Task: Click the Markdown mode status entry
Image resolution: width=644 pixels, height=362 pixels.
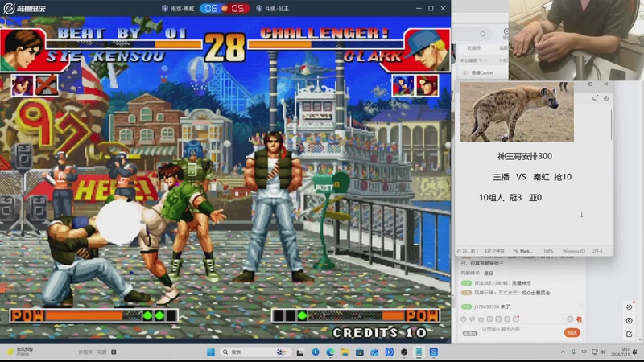Action: [x=522, y=251]
